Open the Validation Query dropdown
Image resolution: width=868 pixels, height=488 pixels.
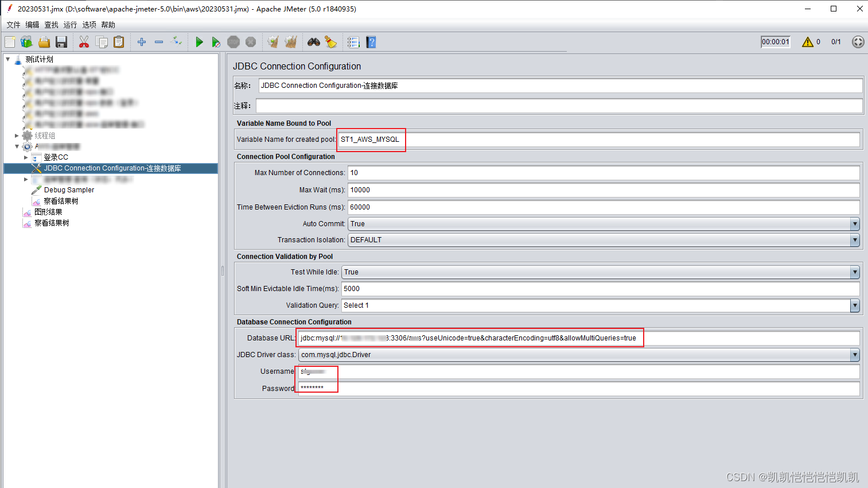[601, 305]
